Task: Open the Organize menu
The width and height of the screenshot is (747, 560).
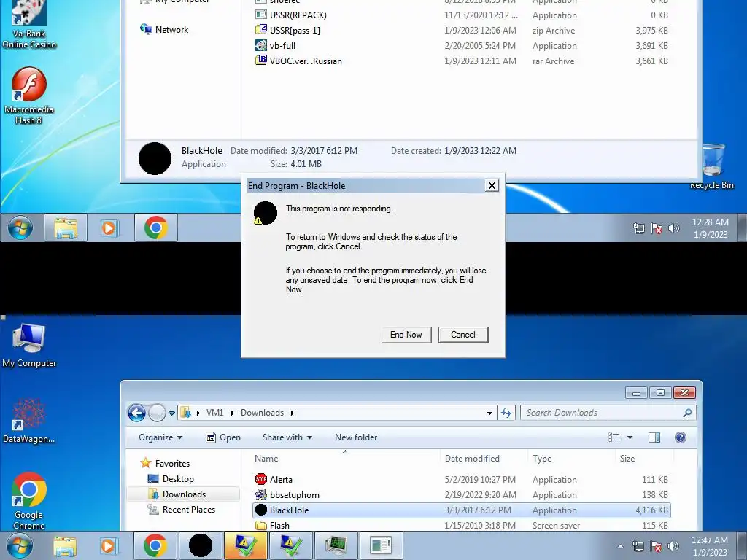Action: coord(160,437)
